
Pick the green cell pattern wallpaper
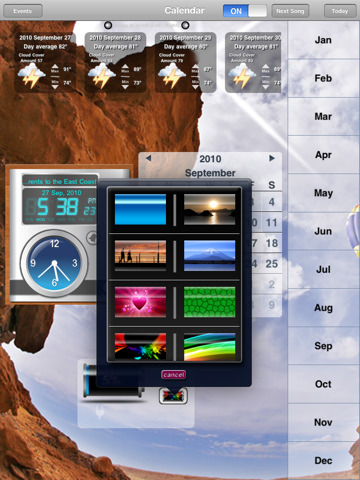click(x=209, y=302)
